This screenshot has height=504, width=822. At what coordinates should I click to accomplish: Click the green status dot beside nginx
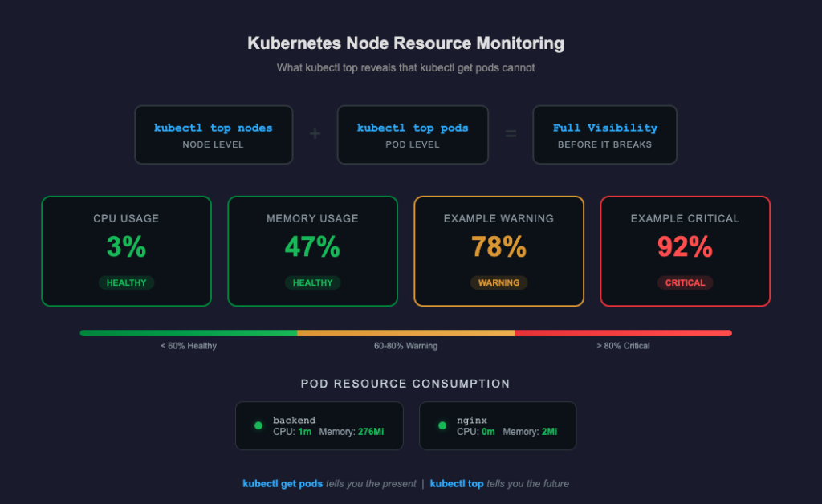click(442, 425)
